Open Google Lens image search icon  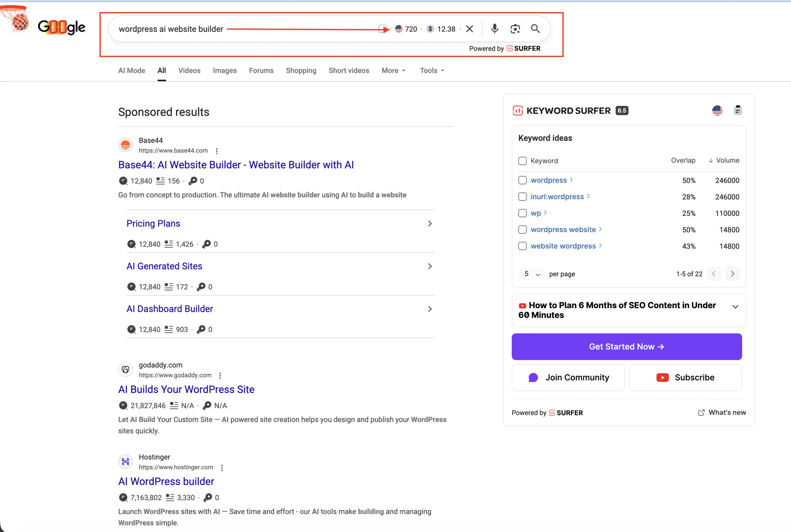515,29
